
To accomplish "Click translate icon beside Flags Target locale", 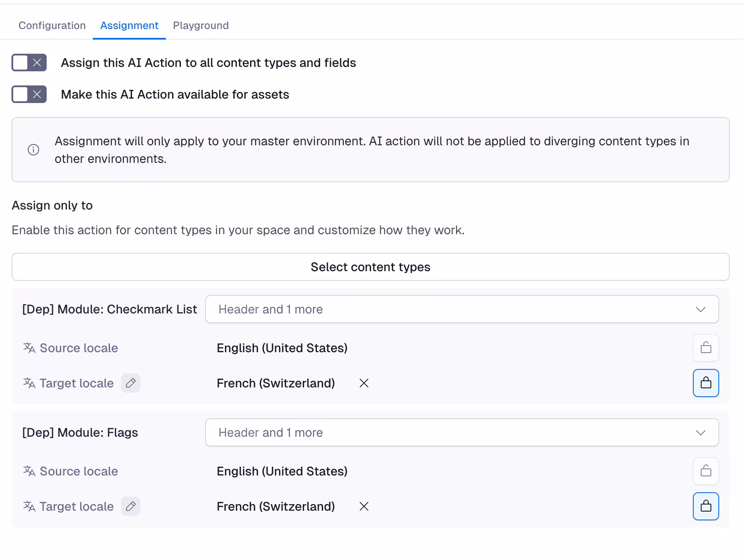I will 29,506.
